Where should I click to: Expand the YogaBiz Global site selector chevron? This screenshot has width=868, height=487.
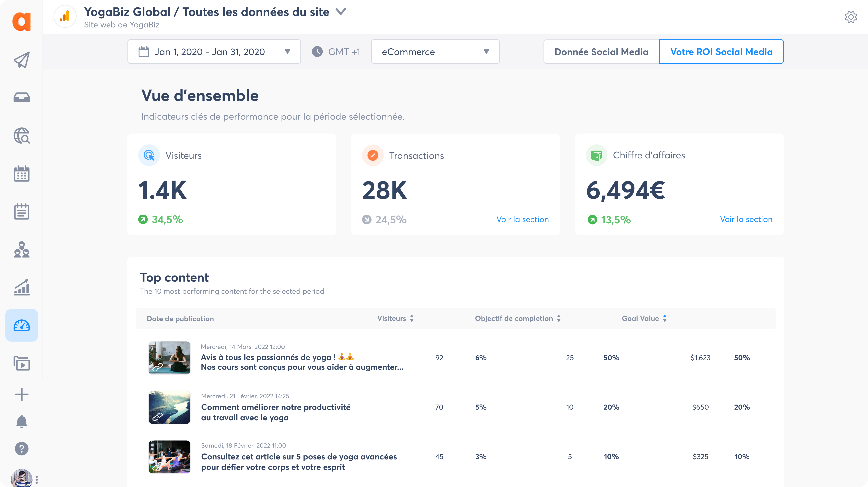[x=341, y=12]
